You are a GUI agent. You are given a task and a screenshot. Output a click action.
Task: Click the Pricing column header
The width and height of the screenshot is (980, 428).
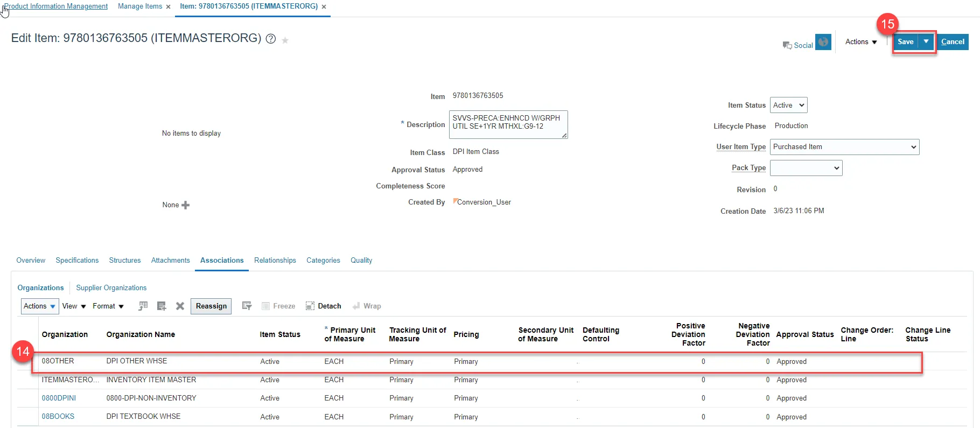466,335
